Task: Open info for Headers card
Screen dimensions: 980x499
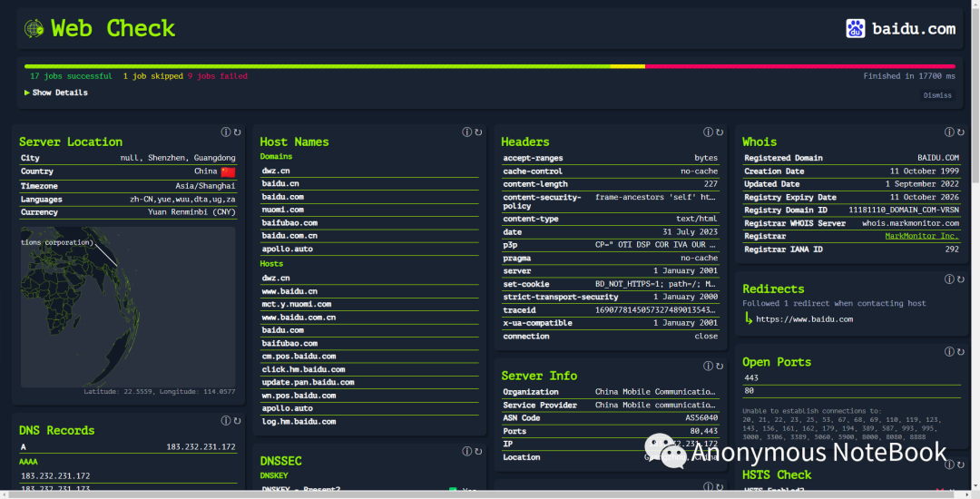Action: click(708, 132)
